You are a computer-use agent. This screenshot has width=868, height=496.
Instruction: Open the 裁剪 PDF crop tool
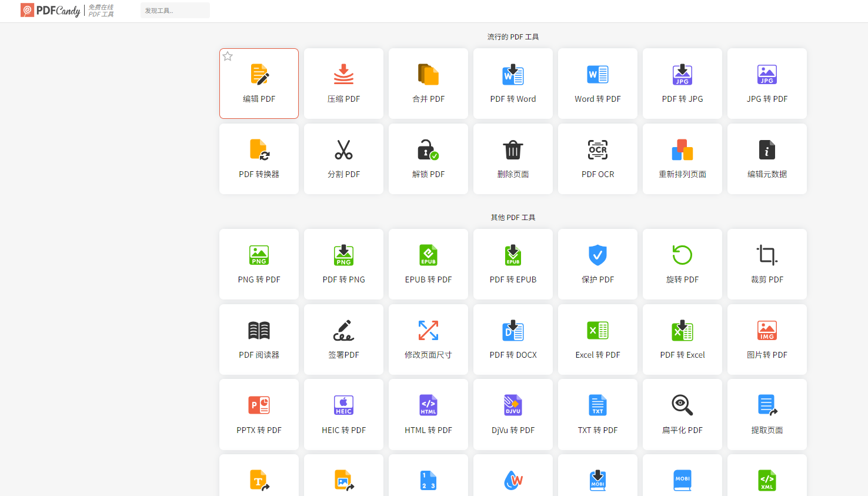tap(767, 264)
